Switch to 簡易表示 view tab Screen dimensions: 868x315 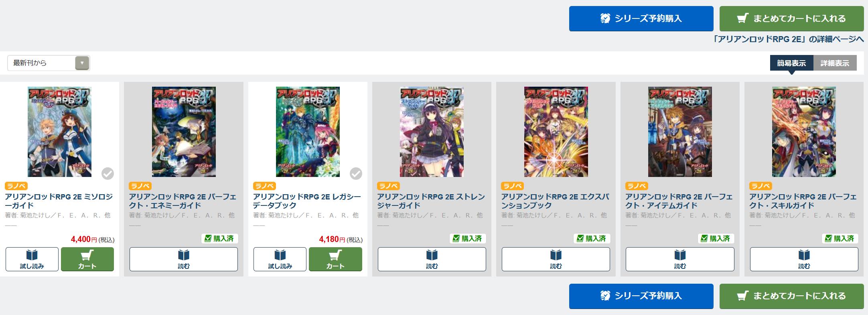[x=791, y=63]
